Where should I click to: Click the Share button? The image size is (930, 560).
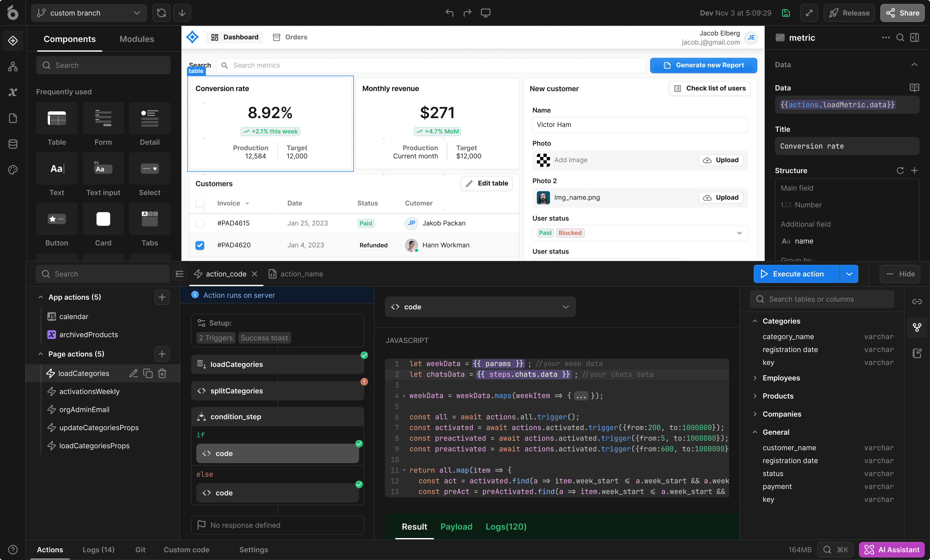902,13
